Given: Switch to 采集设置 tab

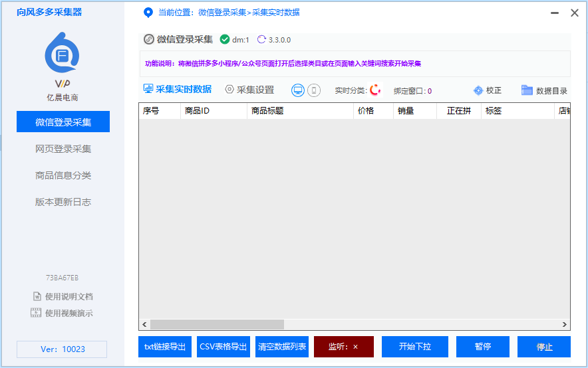Looking at the screenshot, I should point(249,90).
